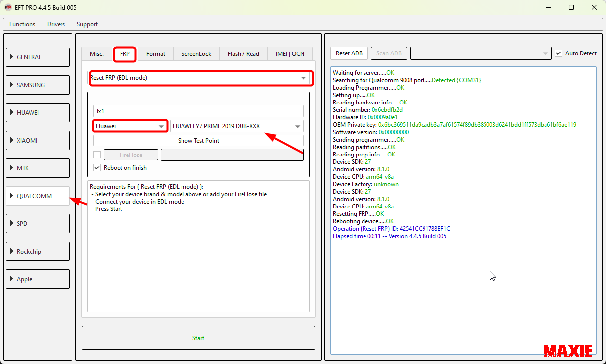606x364 pixels.
Task: Switch to the ScreenLock tab
Action: (196, 54)
